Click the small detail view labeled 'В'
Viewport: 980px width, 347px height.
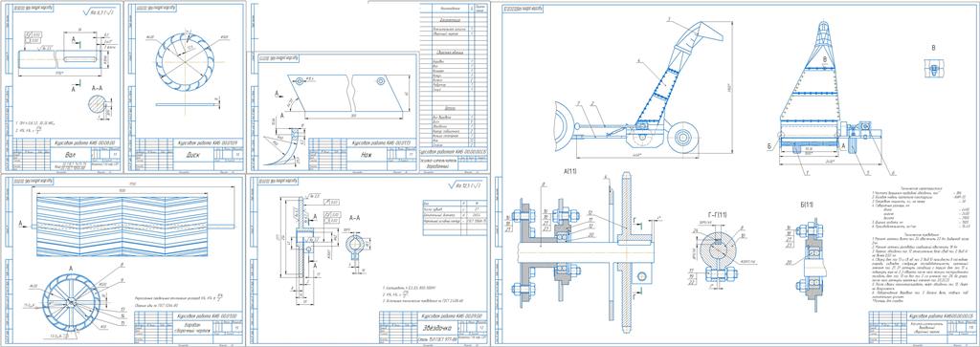coord(933,69)
